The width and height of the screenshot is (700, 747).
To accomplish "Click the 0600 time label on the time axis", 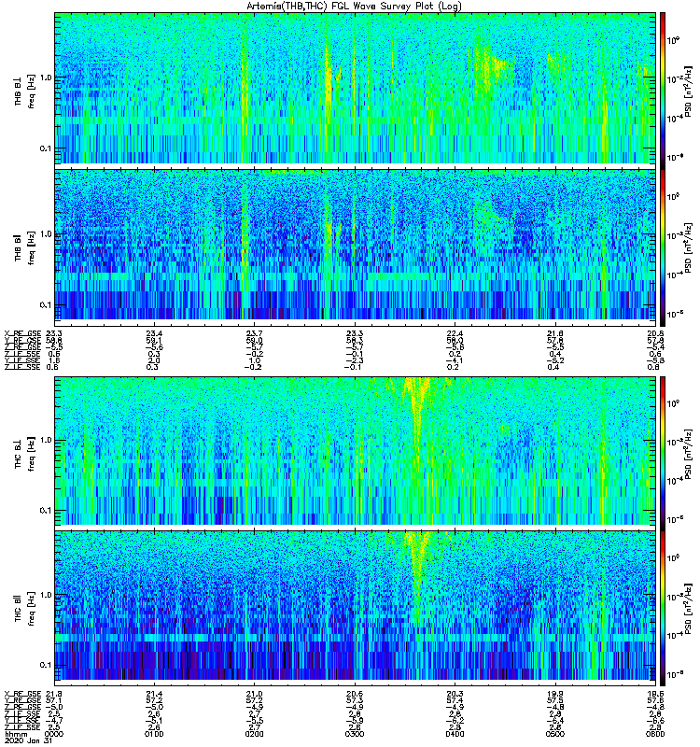I will (655, 734).
